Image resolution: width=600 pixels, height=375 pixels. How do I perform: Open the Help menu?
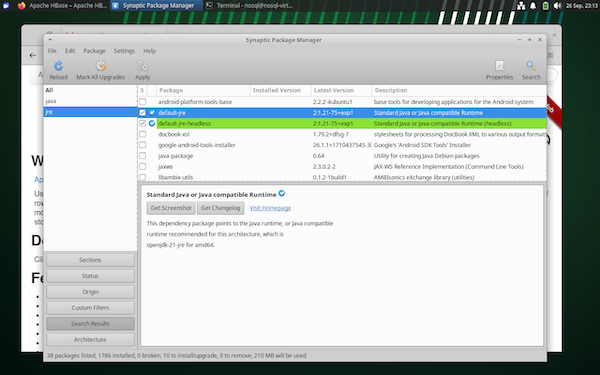tap(150, 51)
